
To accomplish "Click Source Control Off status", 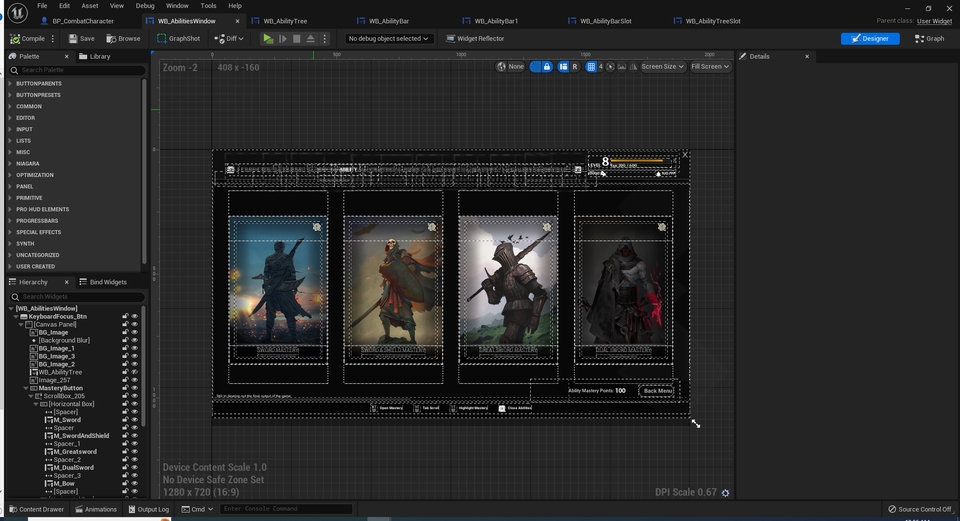I will click(920, 509).
